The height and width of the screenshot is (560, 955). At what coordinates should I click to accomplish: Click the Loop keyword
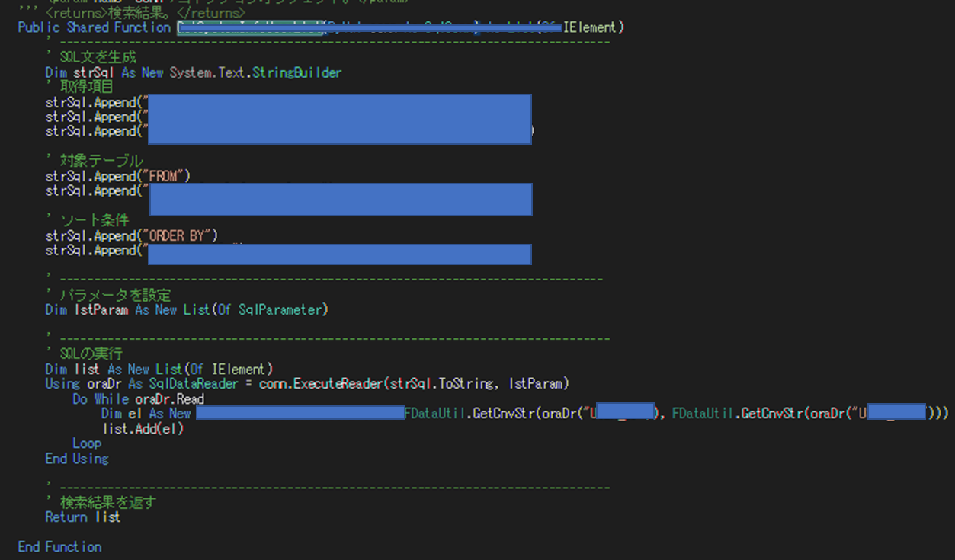[87, 443]
